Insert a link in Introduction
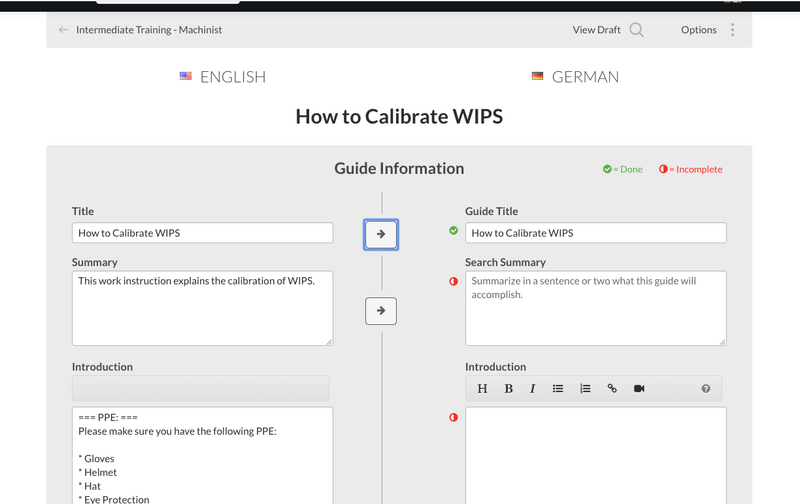This screenshot has height=504, width=800. pyautogui.click(x=612, y=388)
